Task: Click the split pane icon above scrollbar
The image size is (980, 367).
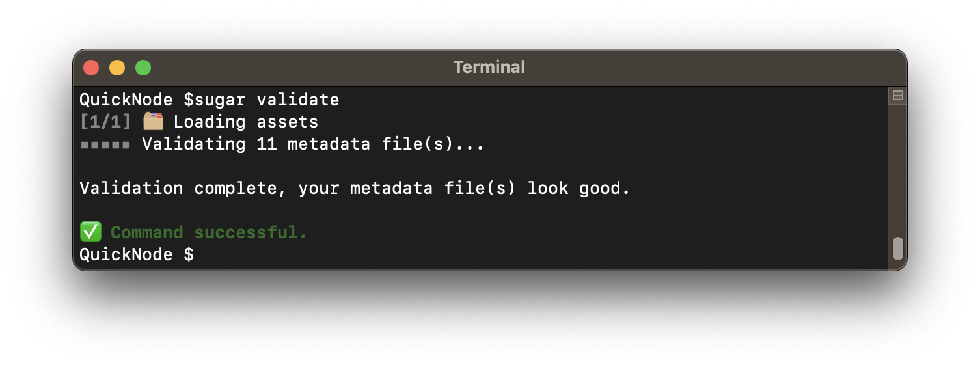Action: coord(897,96)
